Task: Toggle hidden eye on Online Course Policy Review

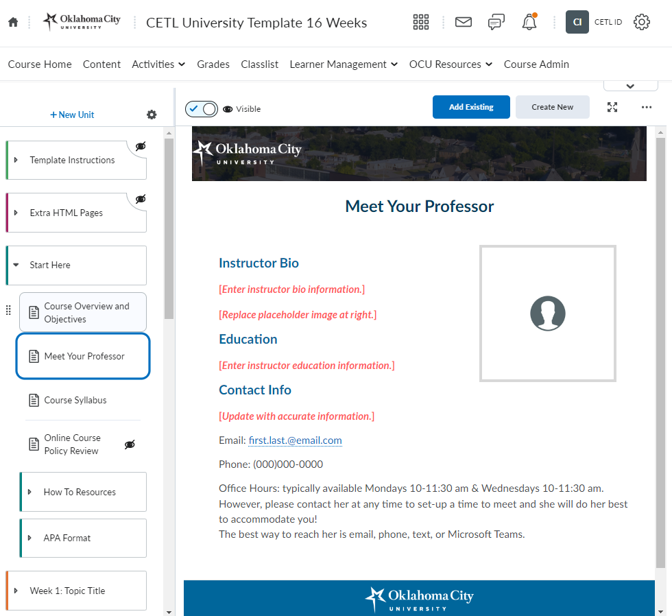Action: (130, 445)
